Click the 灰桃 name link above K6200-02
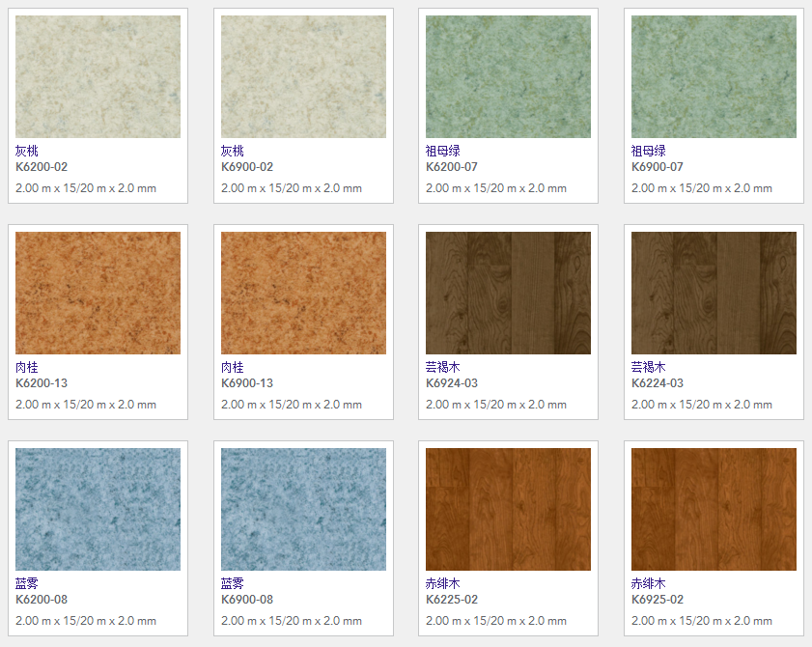Viewport: 812px width, 647px height. pos(28,152)
